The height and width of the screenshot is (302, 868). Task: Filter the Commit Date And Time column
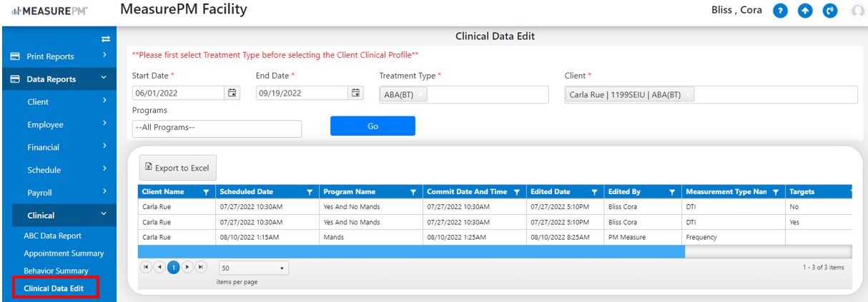pos(516,192)
